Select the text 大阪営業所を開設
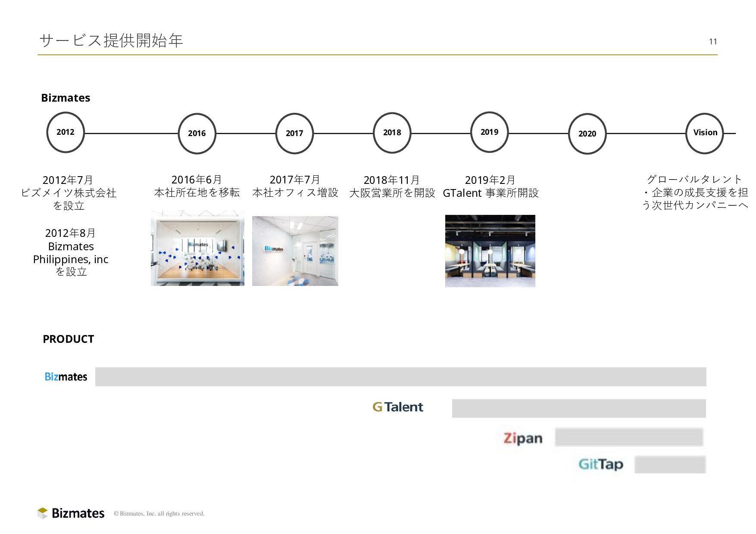Viewport: 756px width, 534px height. click(392, 193)
